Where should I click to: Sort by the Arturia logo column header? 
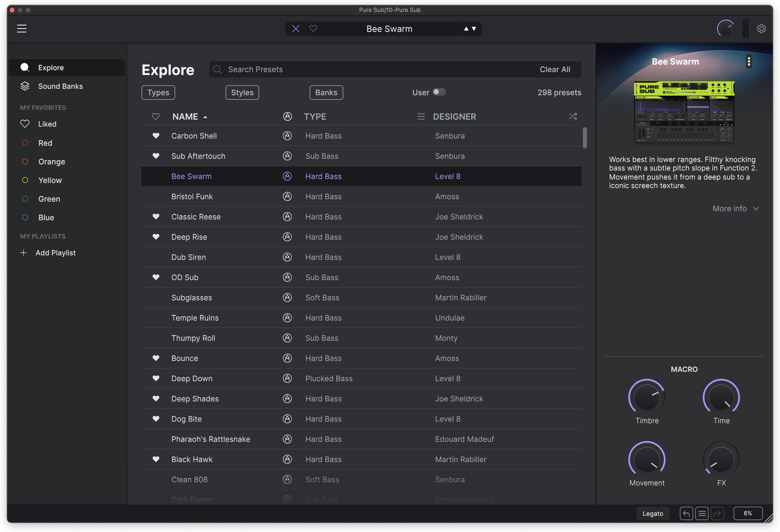287,117
